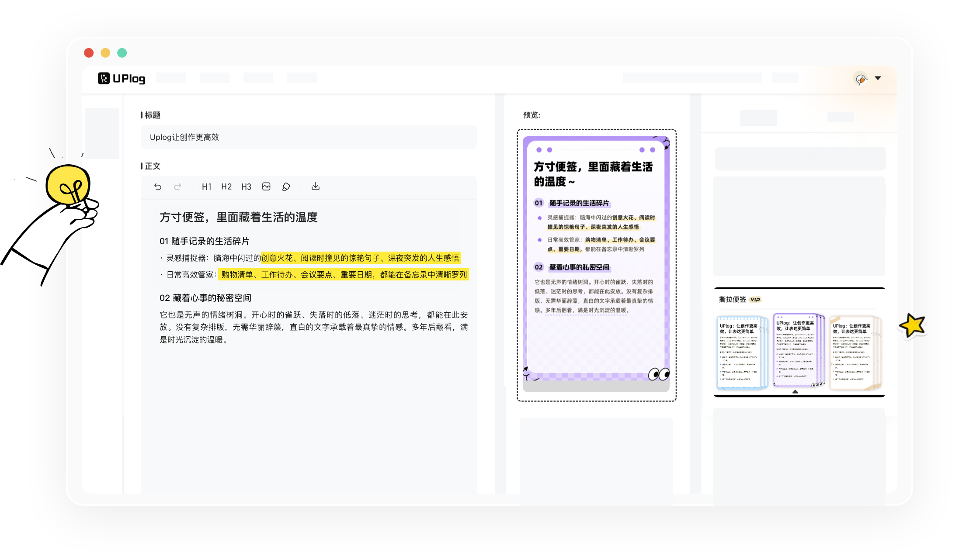The width and height of the screenshot is (959, 560).
Task: Apply H3 heading format
Action: pyautogui.click(x=246, y=187)
